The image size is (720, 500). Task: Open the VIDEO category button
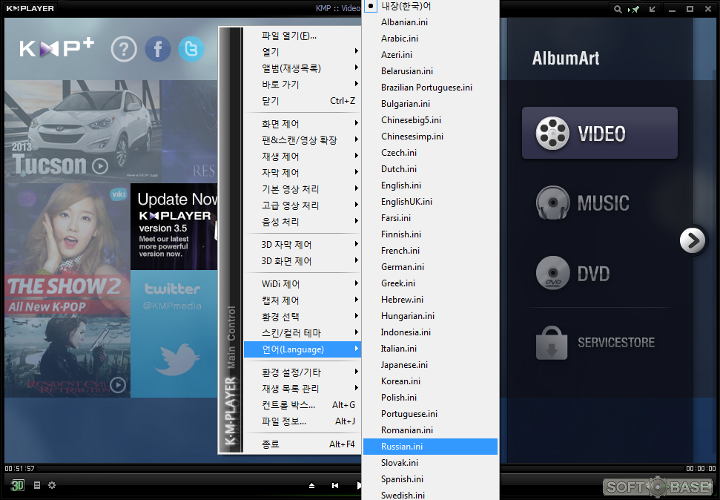[x=600, y=133]
